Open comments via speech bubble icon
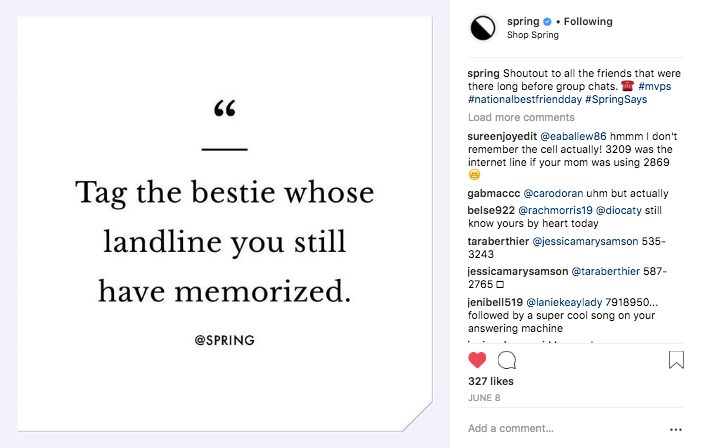 [x=507, y=360]
